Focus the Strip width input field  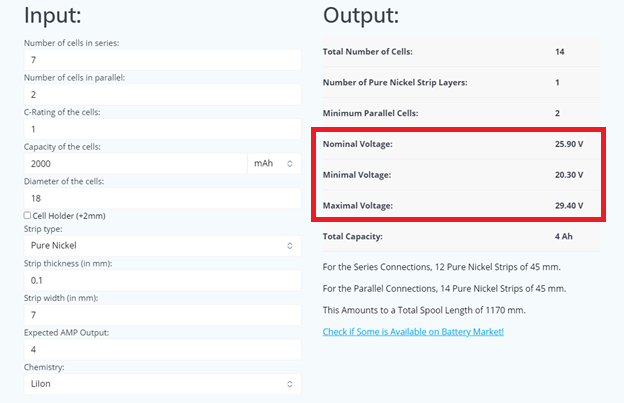click(x=160, y=315)
